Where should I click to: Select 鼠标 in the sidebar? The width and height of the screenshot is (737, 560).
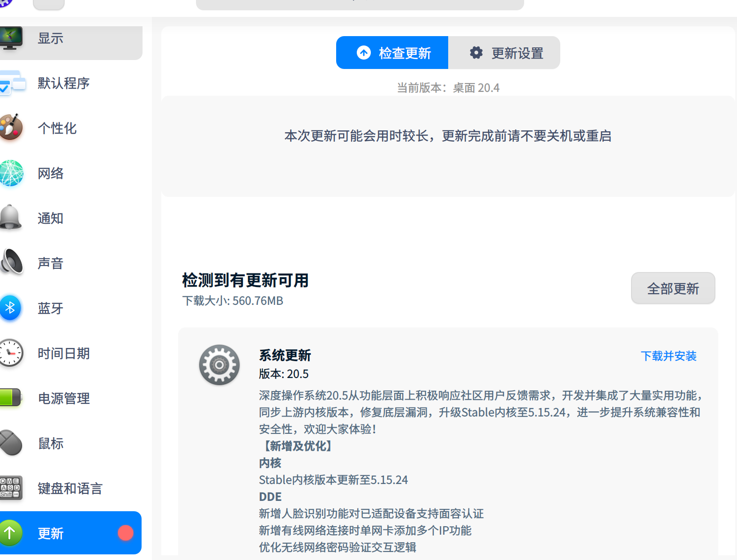tap(71, 444)
